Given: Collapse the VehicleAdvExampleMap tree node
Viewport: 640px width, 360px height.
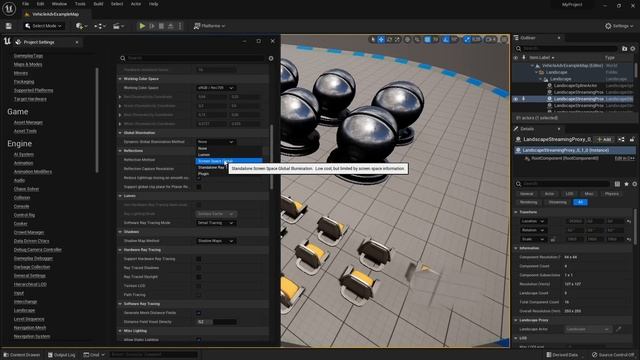Looking at the screenshot, I should (532, 65).
